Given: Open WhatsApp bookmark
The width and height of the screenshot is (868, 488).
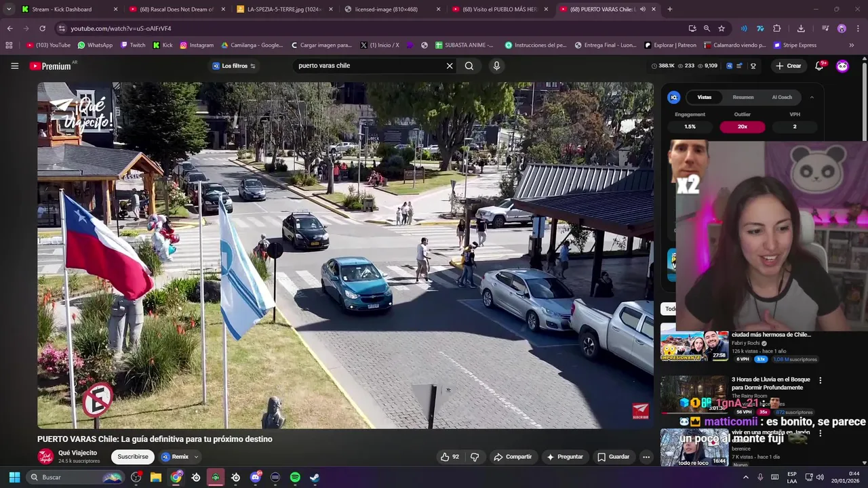Looking at the screenshot, I should (x=95, y=45).
